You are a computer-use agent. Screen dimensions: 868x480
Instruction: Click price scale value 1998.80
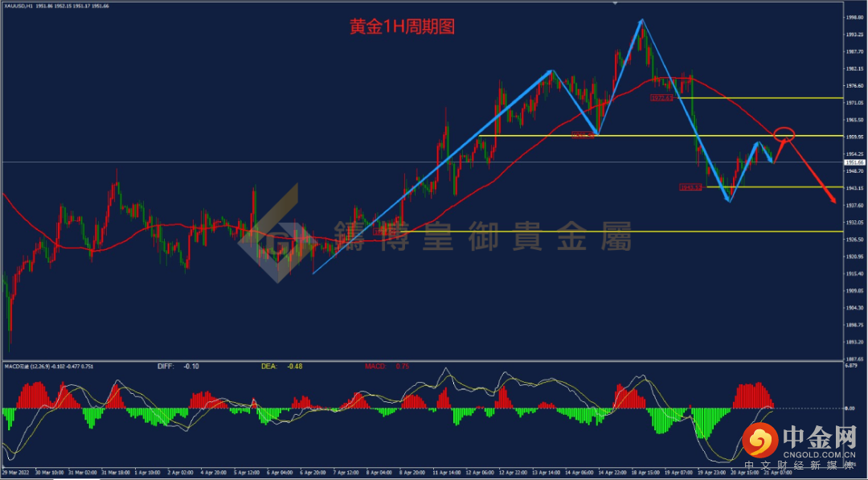coord(856,17)
